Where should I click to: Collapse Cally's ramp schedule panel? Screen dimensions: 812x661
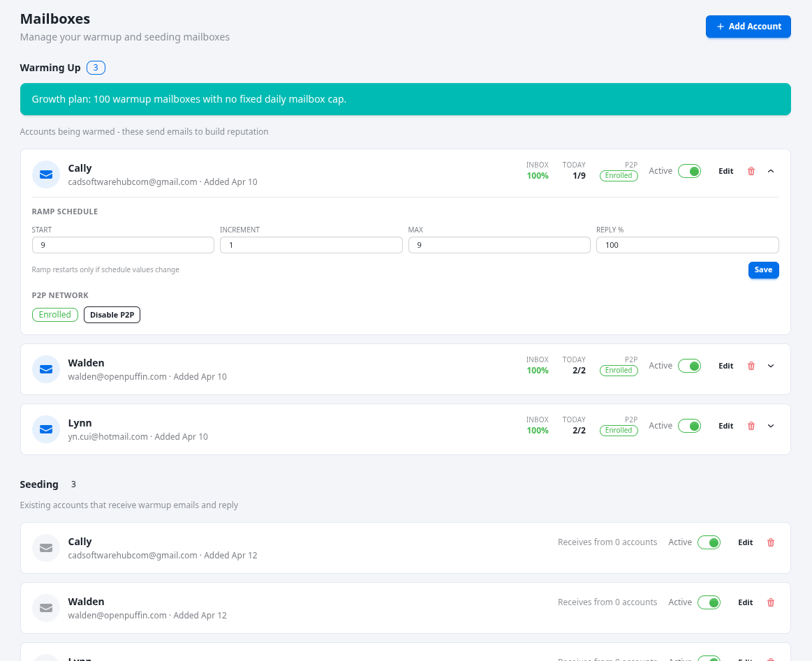click(770, 171)
